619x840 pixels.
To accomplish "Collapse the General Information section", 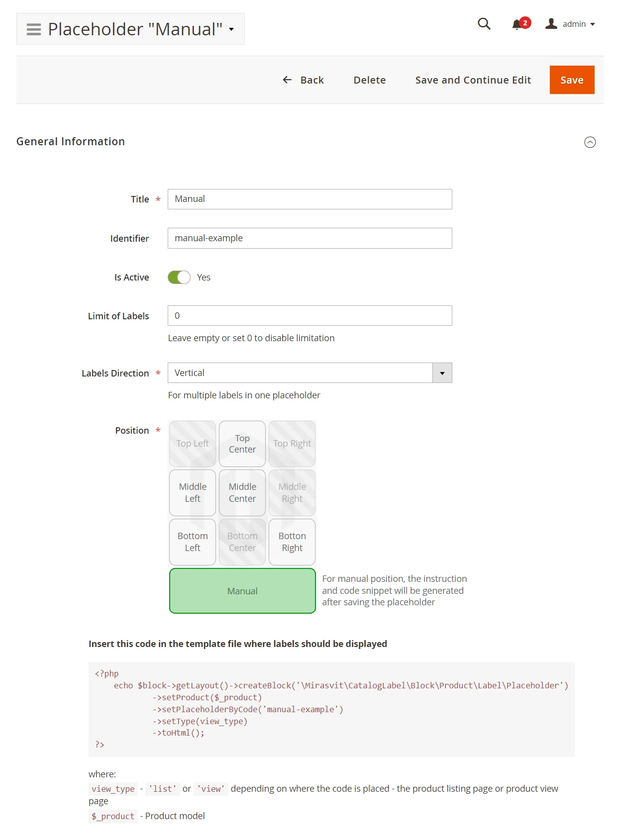I will pyautogui.click(x=590, y=142).
